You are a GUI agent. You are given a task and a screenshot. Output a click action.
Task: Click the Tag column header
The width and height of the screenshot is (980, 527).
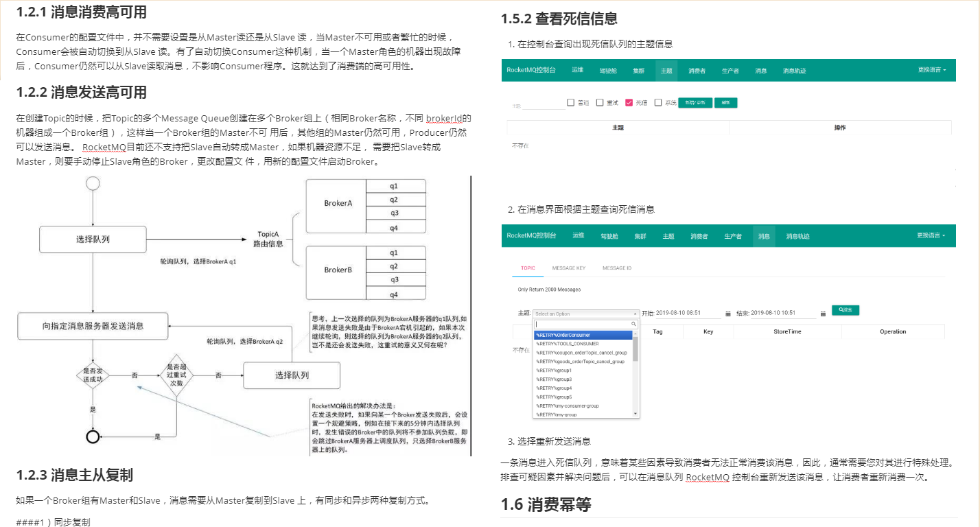(x=657, y=331)
